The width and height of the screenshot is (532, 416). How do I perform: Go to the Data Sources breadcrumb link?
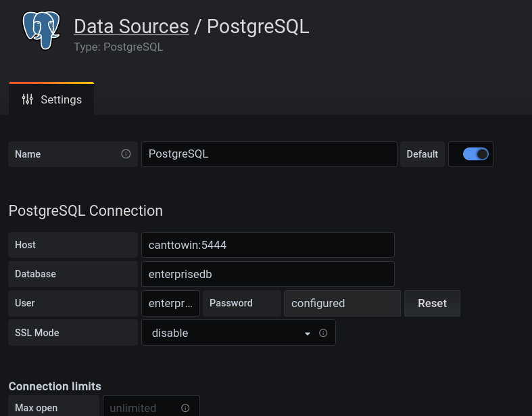(x=131, y=26)
